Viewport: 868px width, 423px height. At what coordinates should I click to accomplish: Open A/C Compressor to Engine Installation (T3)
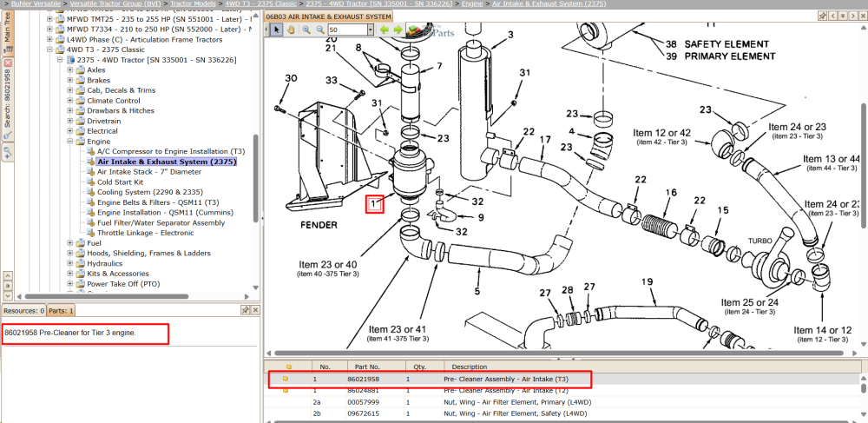tap(171, 151)
